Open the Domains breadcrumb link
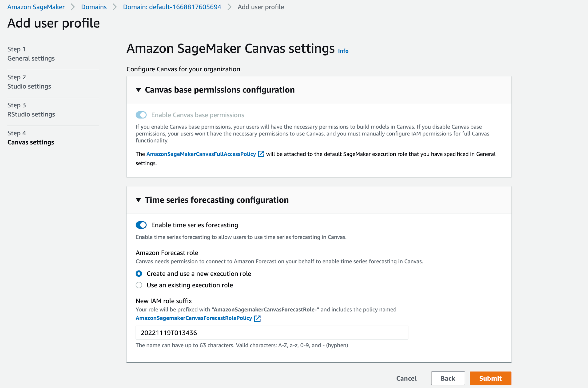588x388 pixels. click(94, 7)
